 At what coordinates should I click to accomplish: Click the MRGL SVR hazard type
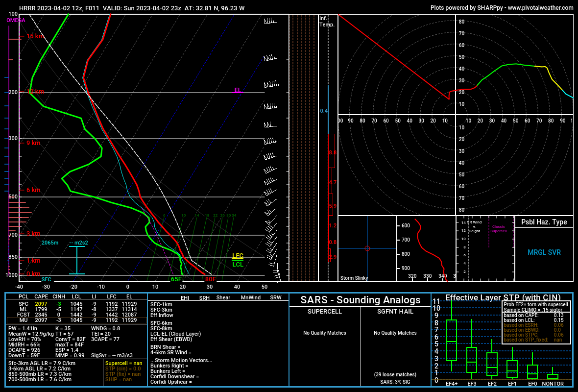click(x=544, y=252)
